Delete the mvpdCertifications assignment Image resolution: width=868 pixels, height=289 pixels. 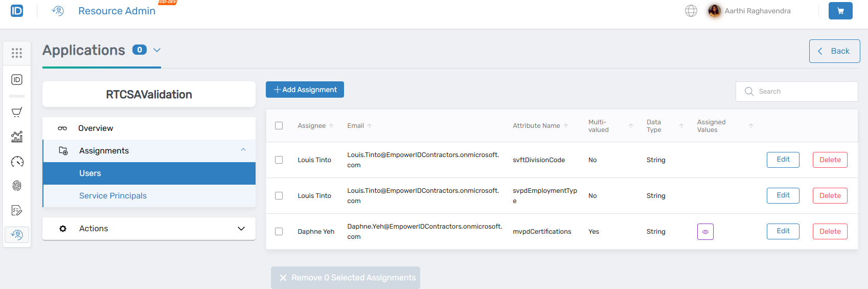(x=830, y=231)
